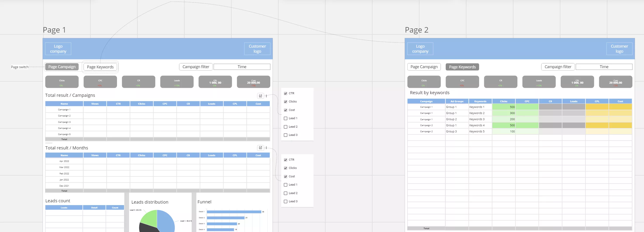Select the Cost 20 000,00 card on Page 2

coord(616,82)
